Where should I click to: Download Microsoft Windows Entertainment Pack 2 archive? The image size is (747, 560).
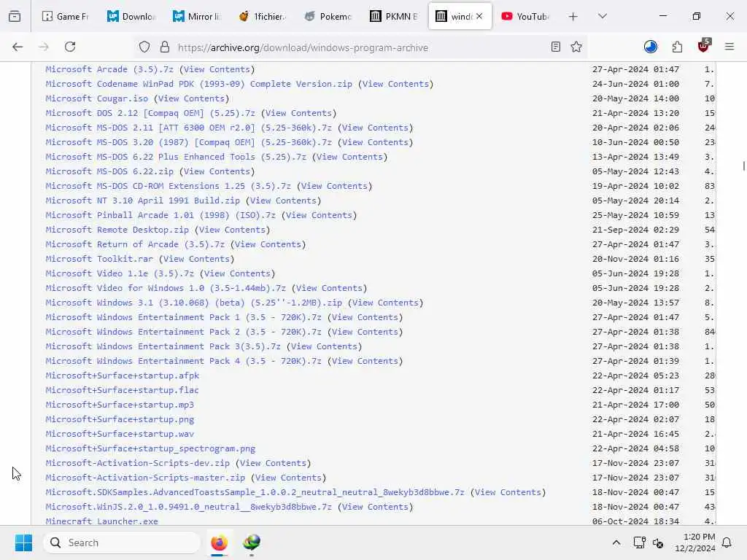tap(183, 332)
